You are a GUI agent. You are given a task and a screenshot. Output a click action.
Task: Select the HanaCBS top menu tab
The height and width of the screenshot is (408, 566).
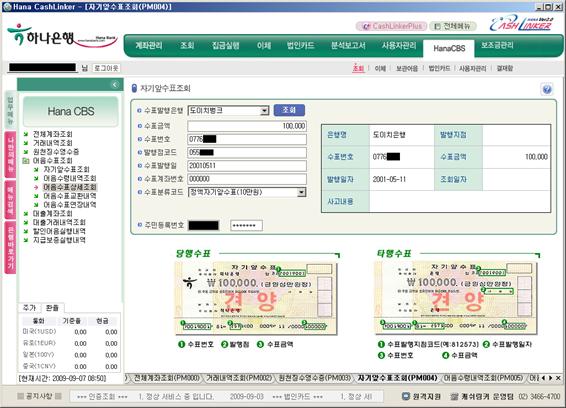(449, 48)
